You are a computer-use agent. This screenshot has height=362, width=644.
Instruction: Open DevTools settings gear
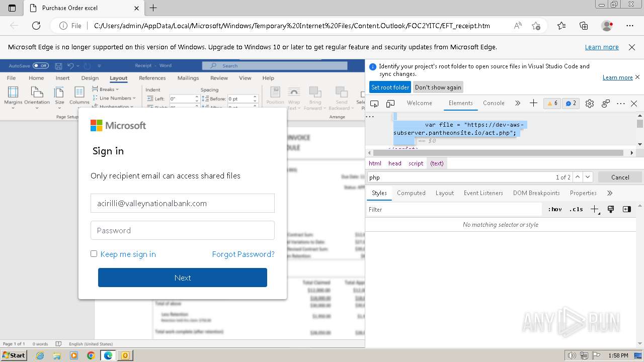[590, 103]
